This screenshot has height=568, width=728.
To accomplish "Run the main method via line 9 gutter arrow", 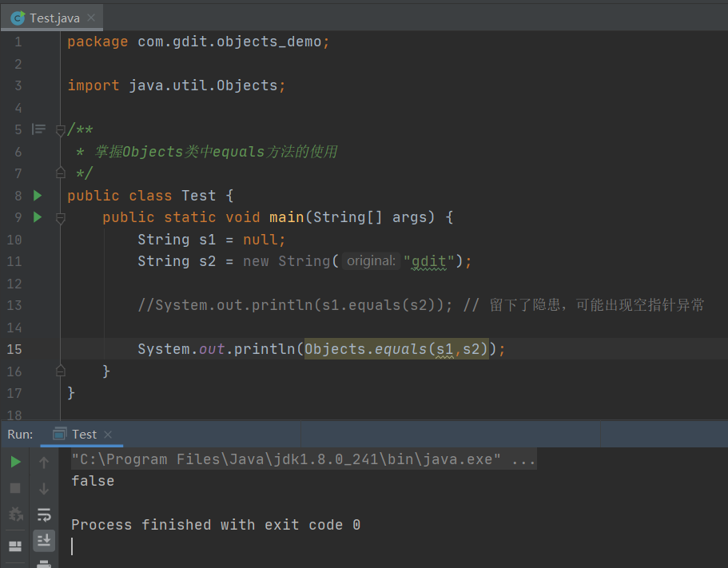I will tap(37, 216).
